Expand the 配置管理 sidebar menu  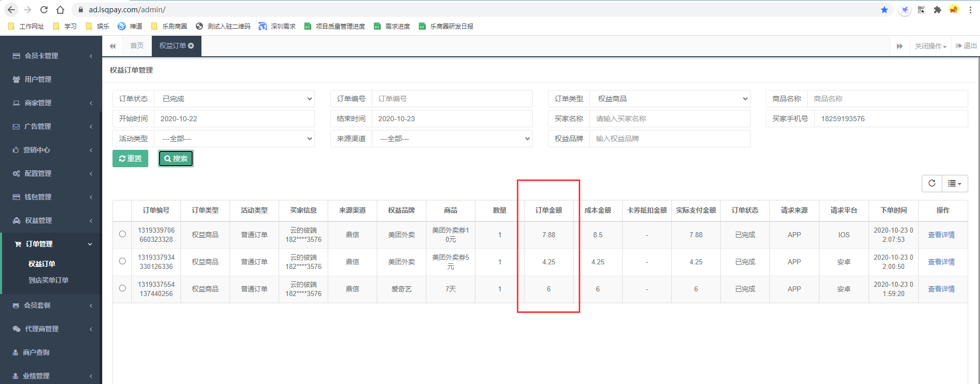click(x=51, y=173)
